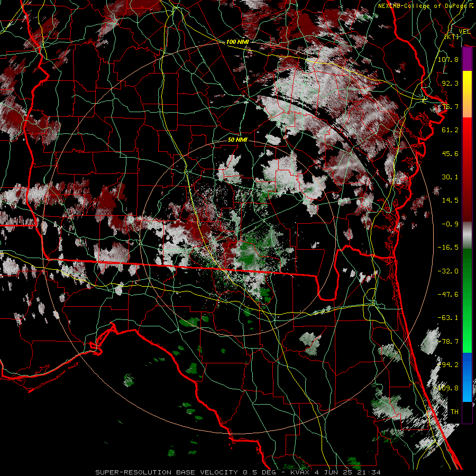Image resolution: width=476 pixels, height=476 pixels.
Task: Click the 45.6 velocity scale value
Action: pyautogui.click(x=450, y=153)
